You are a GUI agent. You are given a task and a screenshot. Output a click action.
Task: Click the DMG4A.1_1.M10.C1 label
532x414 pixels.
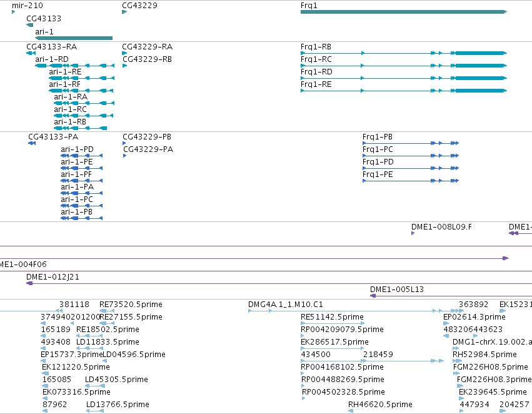[285, 305]
